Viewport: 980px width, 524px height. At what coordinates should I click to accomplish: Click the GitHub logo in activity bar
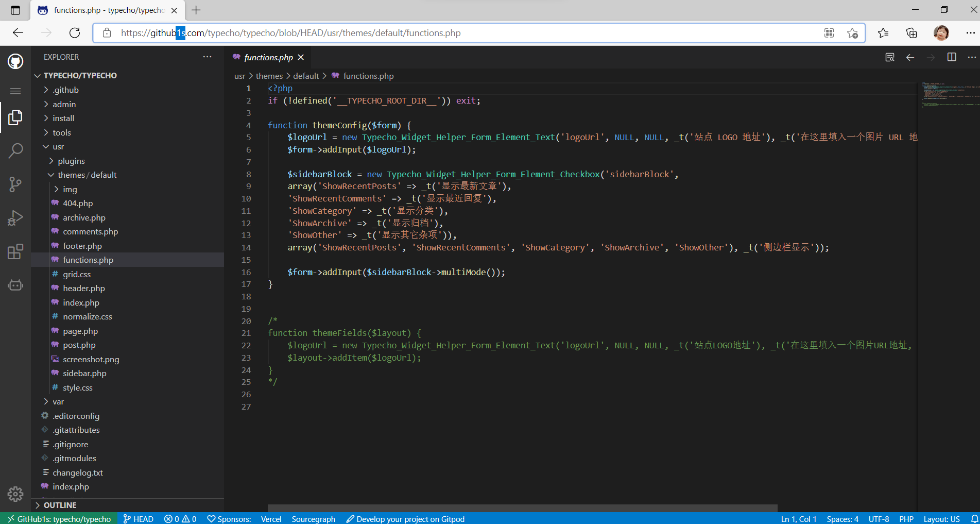[15, 62]
